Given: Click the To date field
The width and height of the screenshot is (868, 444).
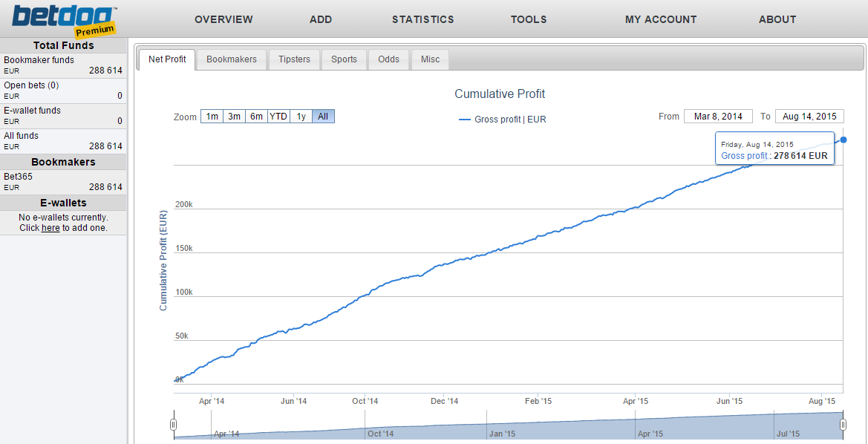Looking at the screenshot, I should pos(809,117).
